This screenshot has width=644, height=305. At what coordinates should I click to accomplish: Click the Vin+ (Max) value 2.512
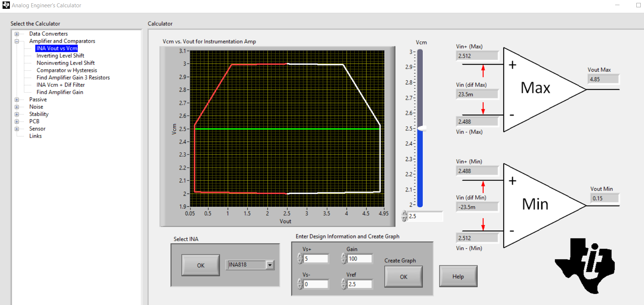[x=477, y=56]
